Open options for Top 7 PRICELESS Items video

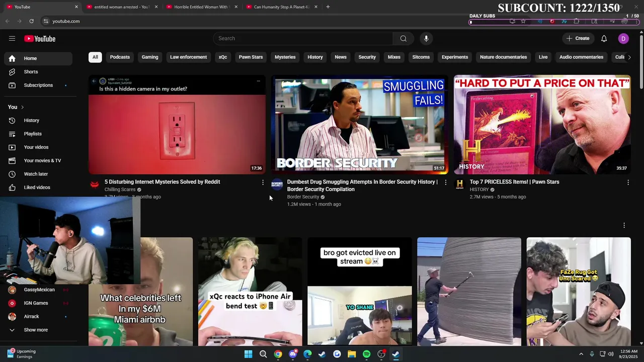point(628,183)
